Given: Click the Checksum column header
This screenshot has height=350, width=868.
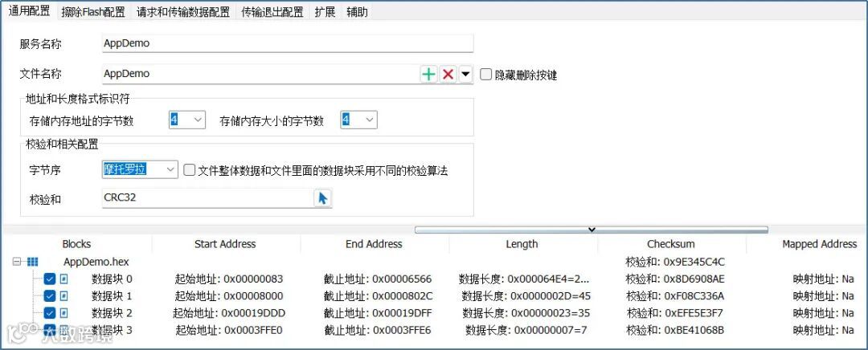Looking at the screenshot, I should point(671,244).
